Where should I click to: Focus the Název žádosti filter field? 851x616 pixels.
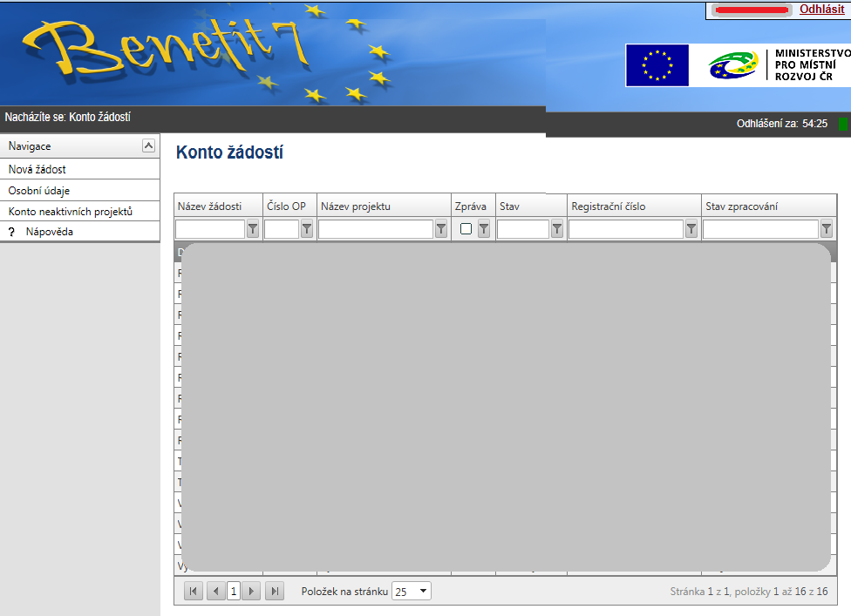coord(210,229)
